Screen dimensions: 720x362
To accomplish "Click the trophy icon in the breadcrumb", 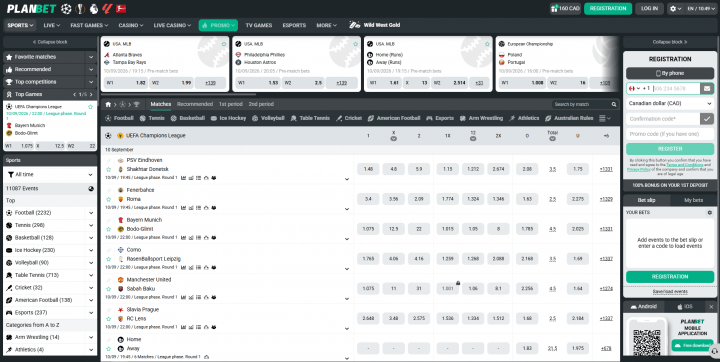I will [136, 104].
